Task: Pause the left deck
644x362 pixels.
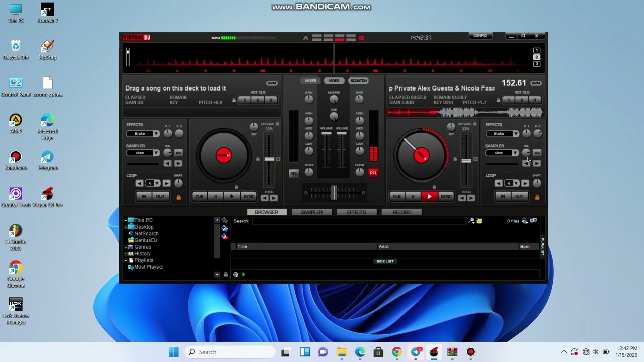Action: coord(216,196)
